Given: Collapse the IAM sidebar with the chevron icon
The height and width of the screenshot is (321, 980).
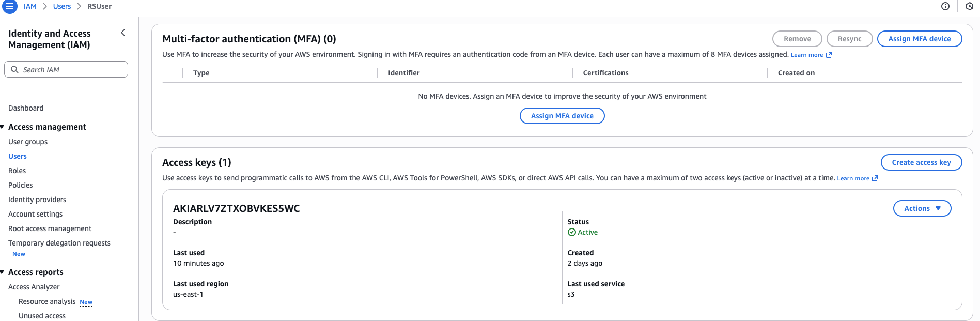Looking at the screenshot, I should [123, 33].
